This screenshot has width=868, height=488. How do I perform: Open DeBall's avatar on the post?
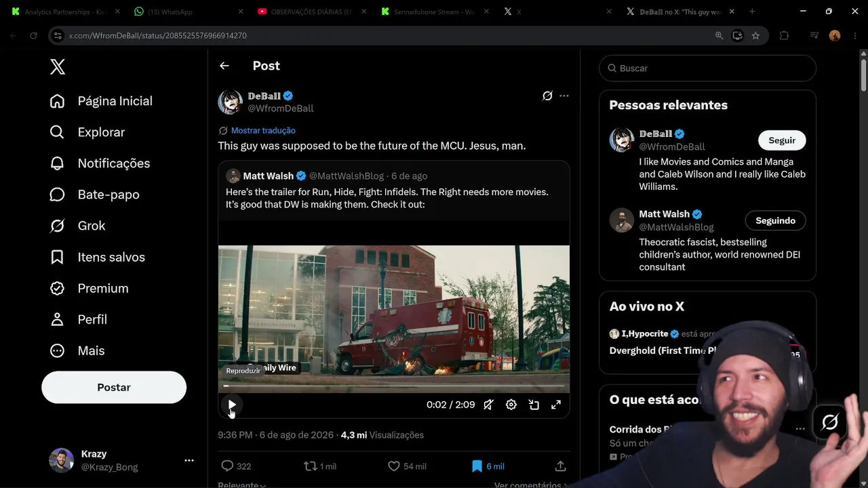[x=230, y=102]
